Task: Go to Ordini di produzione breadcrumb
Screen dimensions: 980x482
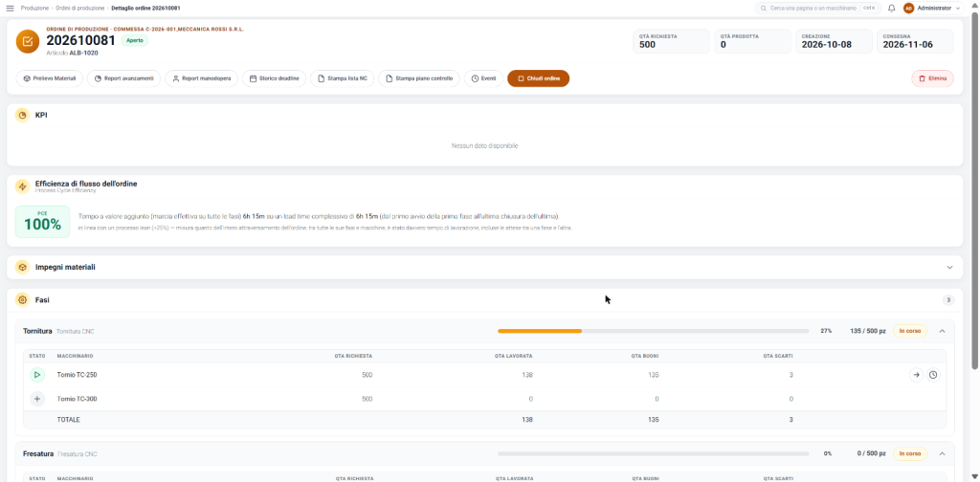Action: 79,8
